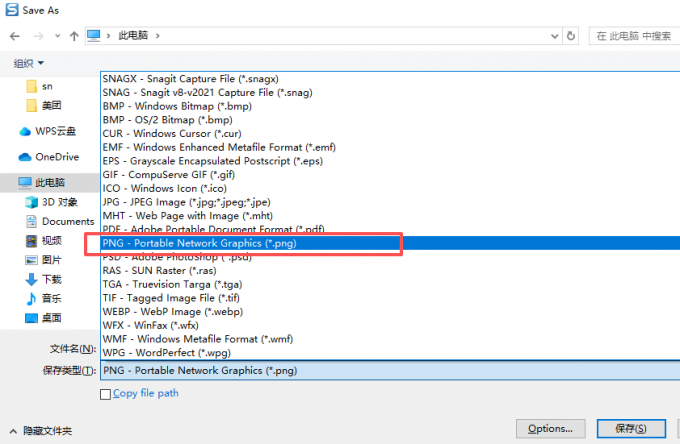Choose TIF Tagged Image File format
Image resolution: width=680 pixels, height=444 pixels.
tap(390, 298)
